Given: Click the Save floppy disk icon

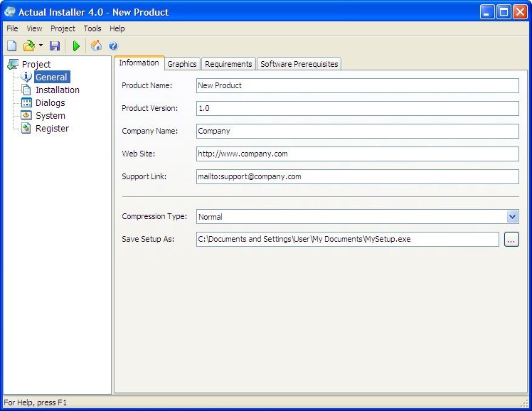Looking at the screenshot, I should tap(55, 46).
